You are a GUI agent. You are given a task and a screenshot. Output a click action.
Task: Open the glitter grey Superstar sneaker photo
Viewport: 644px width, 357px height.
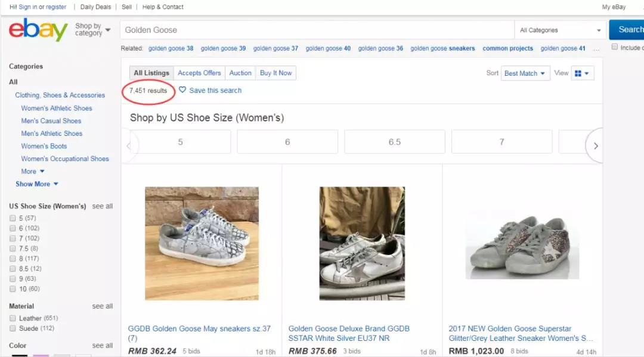tap(522, 244)
